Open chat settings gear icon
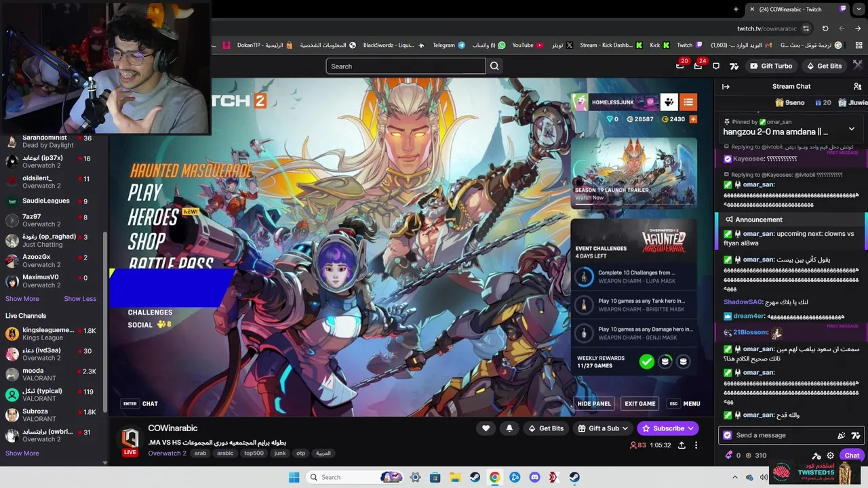 click(830, 455)
